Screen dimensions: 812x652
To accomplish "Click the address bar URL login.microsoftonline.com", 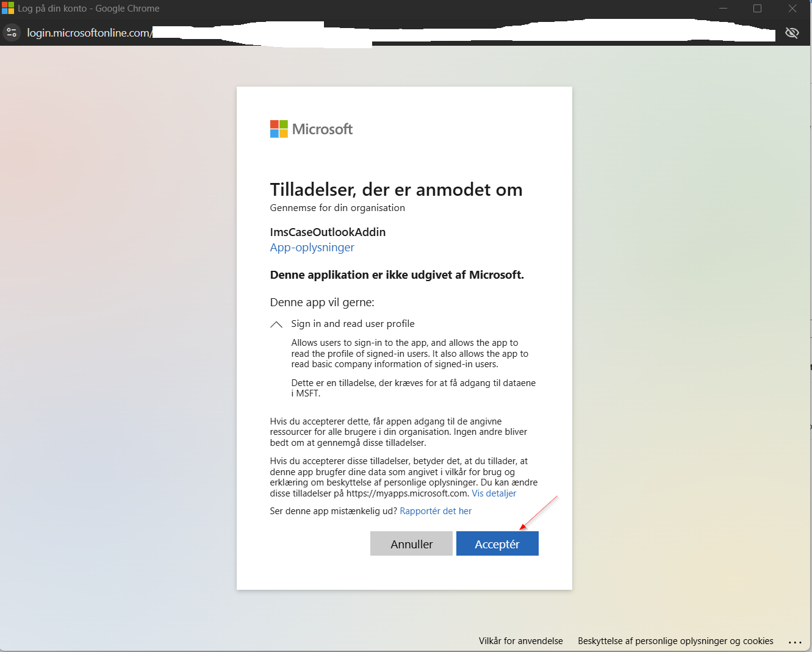I will point(89,33).
